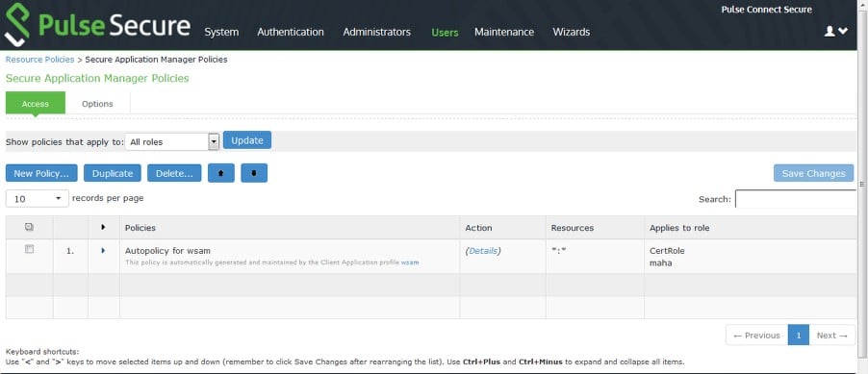Open the Administrators menu
The image size is (868, 374).
click(376, 32)
